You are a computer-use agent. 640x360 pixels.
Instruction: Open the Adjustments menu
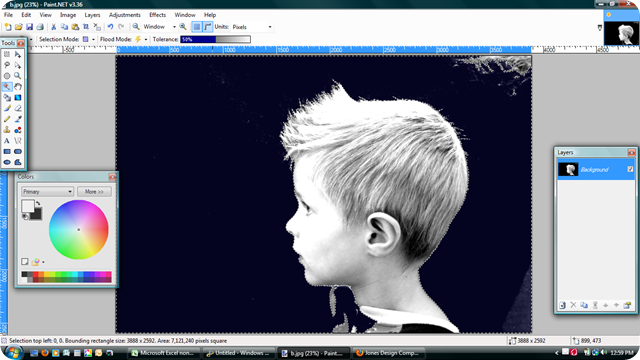(x=124, y=15)
